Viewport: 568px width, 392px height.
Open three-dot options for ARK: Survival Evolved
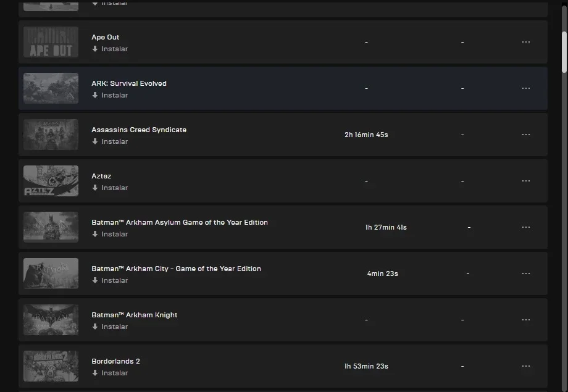pyautogui.click(x=525, y=88)
